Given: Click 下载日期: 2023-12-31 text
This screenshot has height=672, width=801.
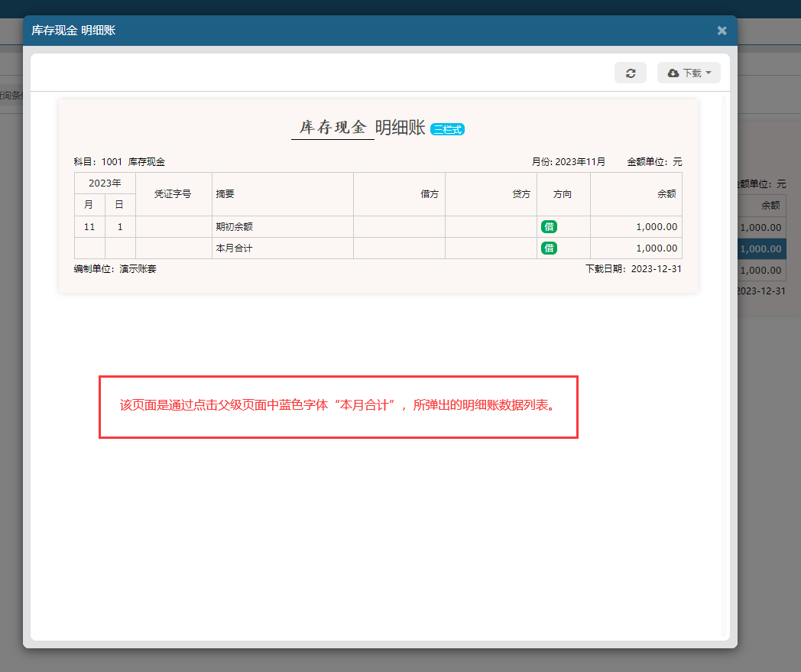Looking at the screenshot, I should point(634,269).
